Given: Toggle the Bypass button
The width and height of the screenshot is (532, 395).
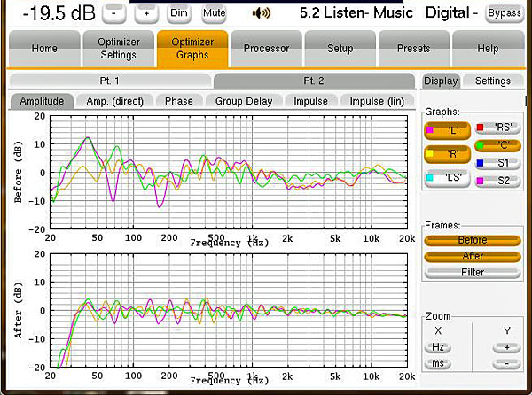Looking at the screenshot, I should pos(504,13).
